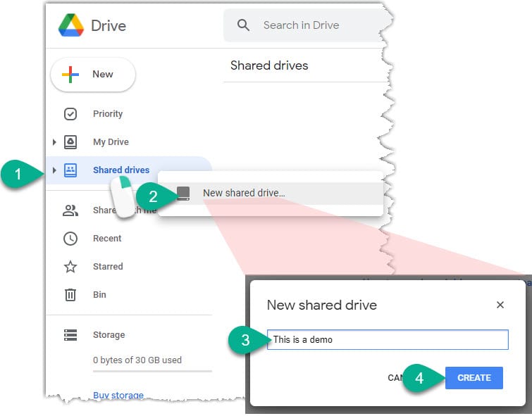
Task: Click the drive icon beside New shared drive
Action: [183, 193]
